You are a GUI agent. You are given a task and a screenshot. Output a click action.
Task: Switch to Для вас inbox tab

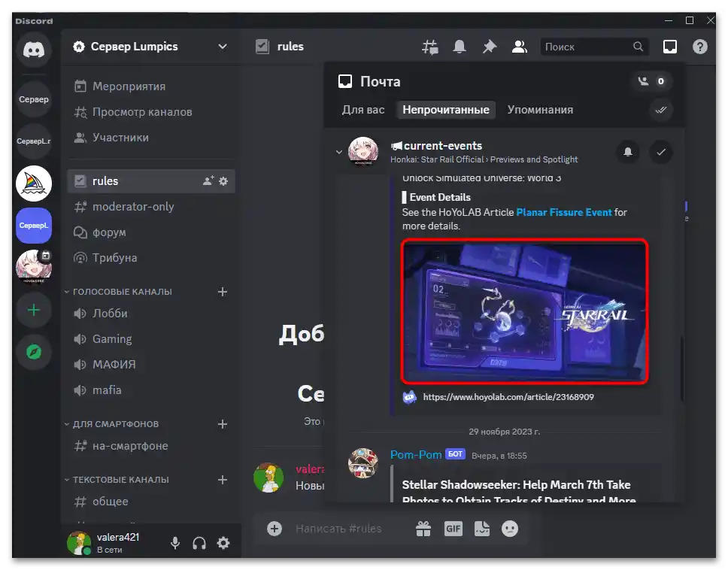click(363, 110)
